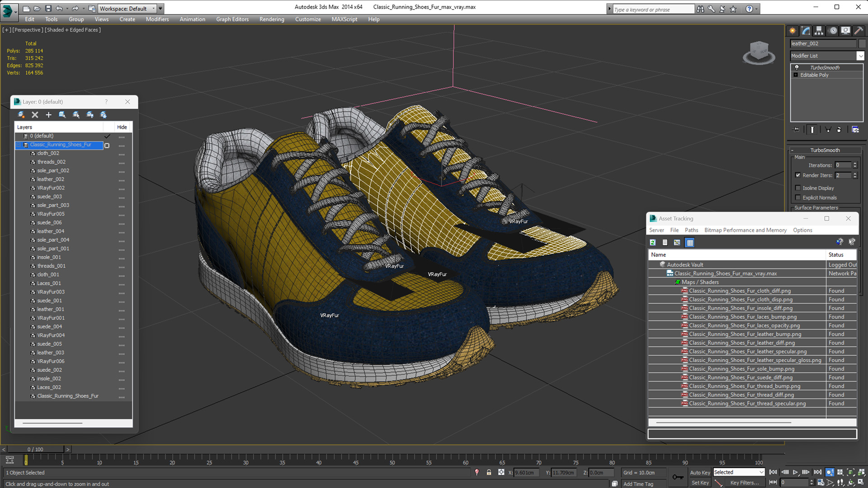The image size is (868, 488).
Task: Click Delete layer X icon in Layer dialog
Action: pyautogui.click(x=35, y=115)
